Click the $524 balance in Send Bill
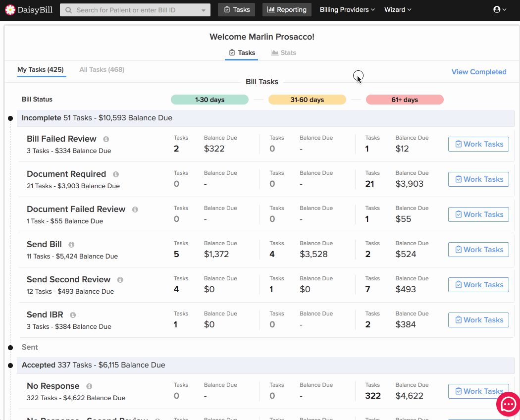The image size is (520, 420). click(x=406, y=254)
